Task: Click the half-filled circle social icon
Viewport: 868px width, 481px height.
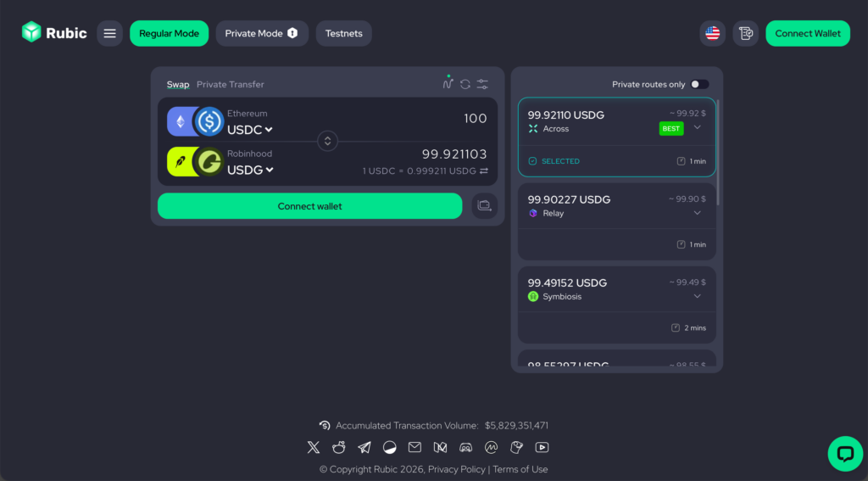Action: [390, 447]
